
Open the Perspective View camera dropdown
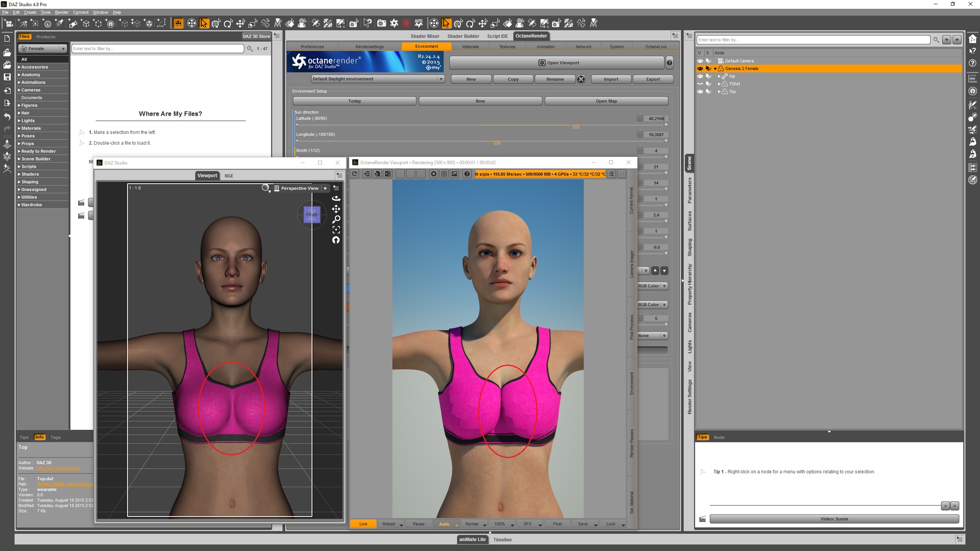[325, 188]
